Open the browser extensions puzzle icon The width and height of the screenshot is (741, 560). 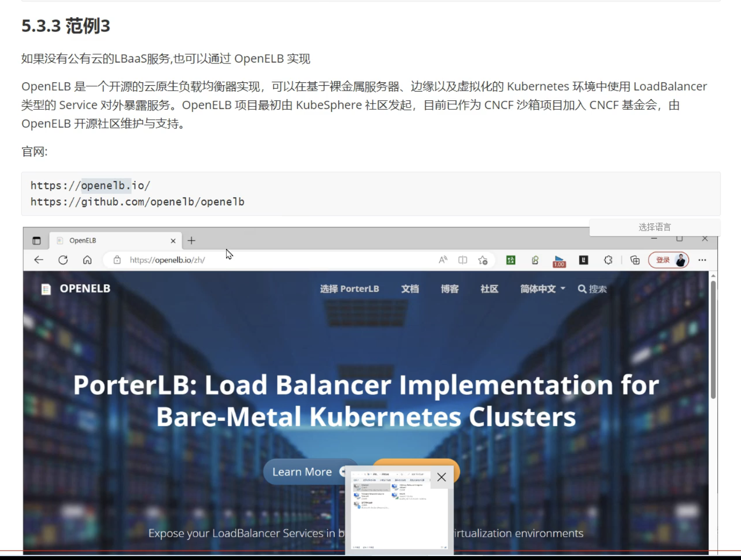608,260
